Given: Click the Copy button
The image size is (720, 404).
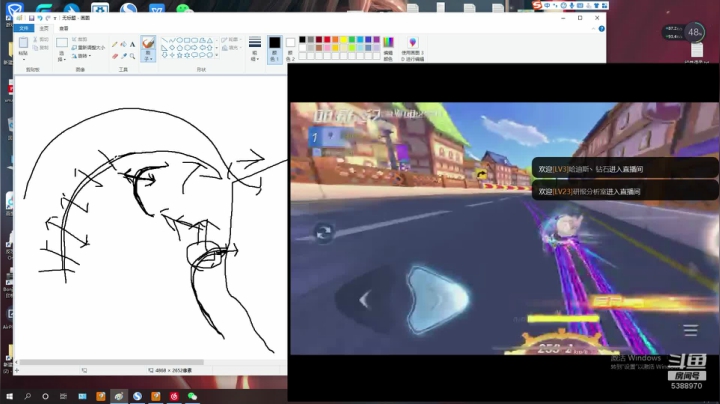Looking at the screenshot, I should (x=40, y=48).
